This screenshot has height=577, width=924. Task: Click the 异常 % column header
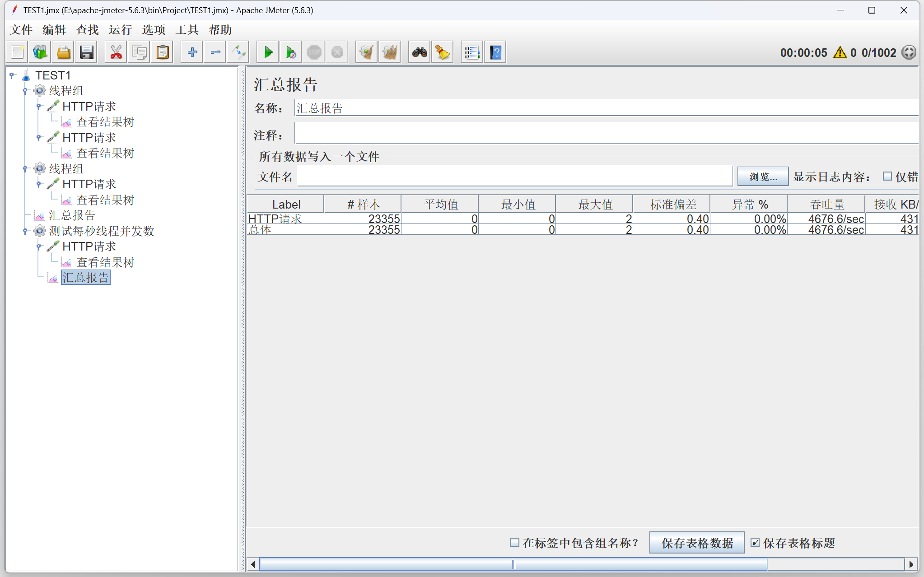click(x=749, y=205)
